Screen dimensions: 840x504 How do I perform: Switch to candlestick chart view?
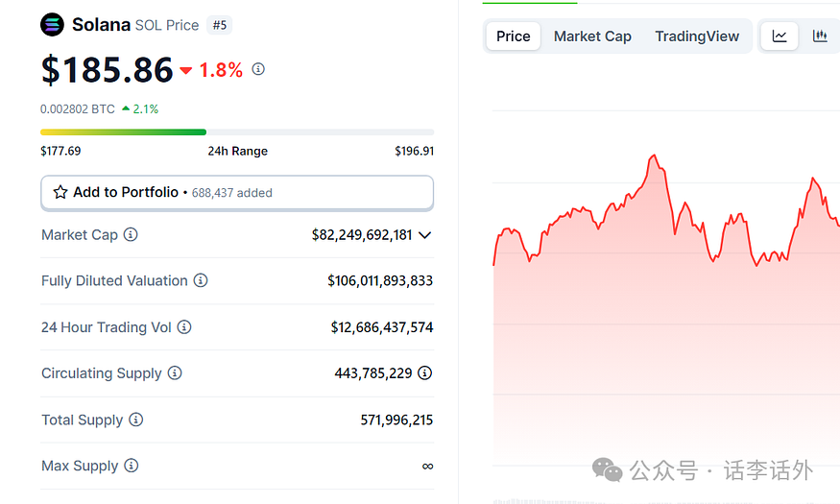[x=820, y=36]
